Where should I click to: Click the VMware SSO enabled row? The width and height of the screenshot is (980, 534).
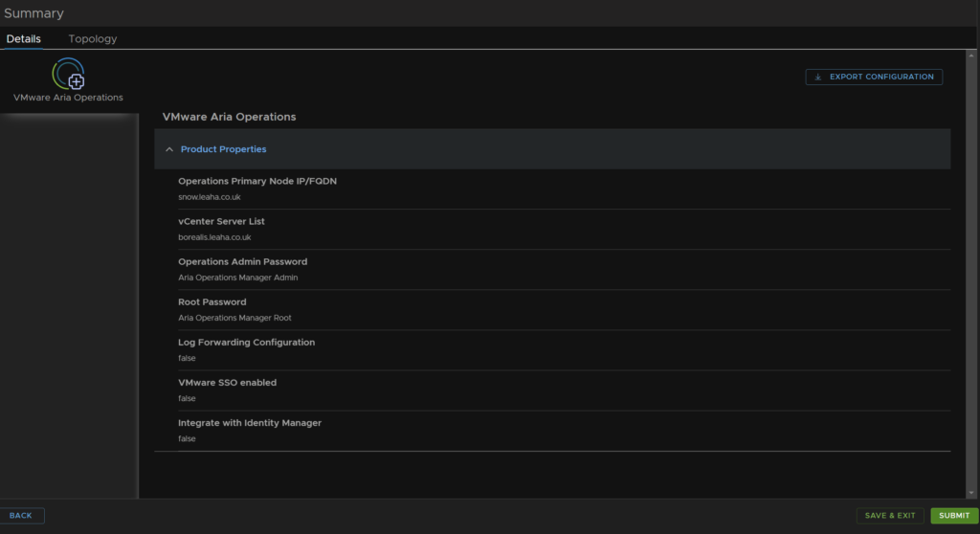click(564, 390)
